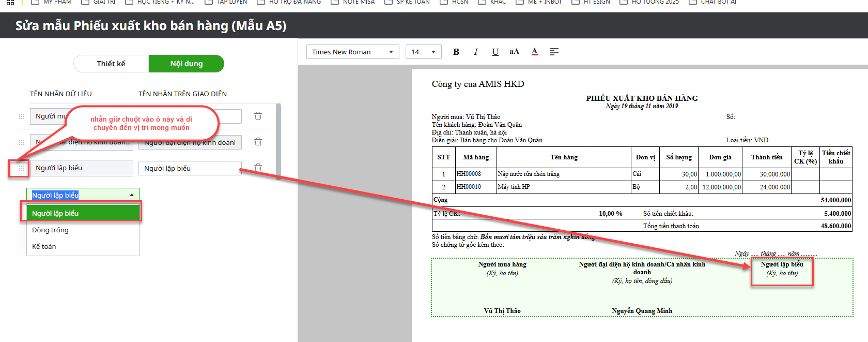Screen dimensions: 868x342
Task: Choose 'Dòng trống' from the dropdown list
Action: point(50,230)
